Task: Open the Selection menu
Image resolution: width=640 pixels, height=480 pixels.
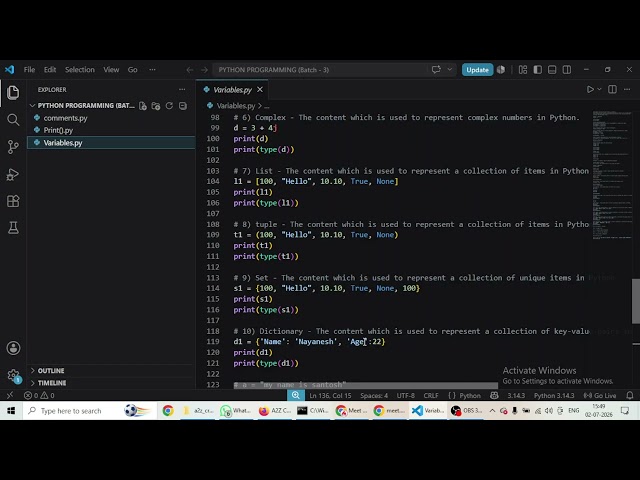Action: tap(80, 70)
